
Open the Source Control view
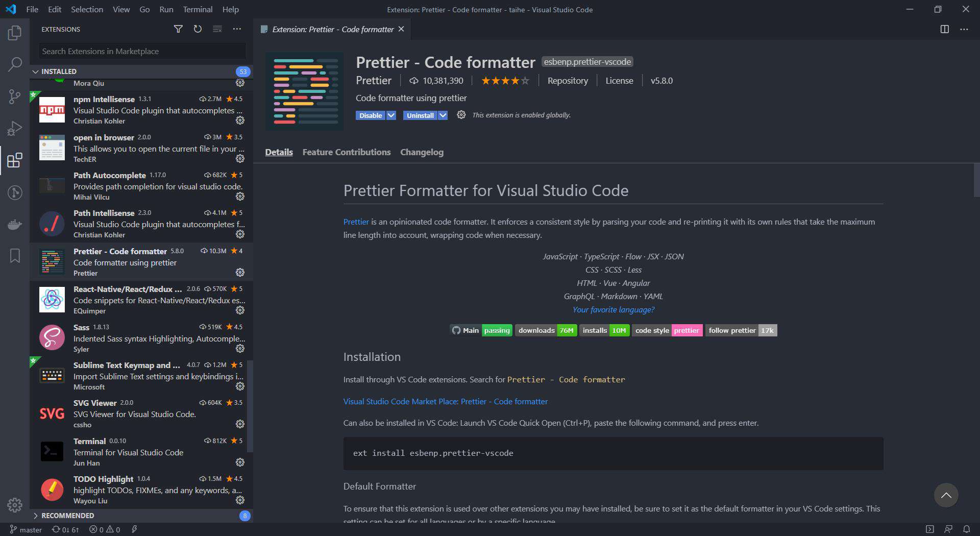pyautogui.click(x=15, y=96)
